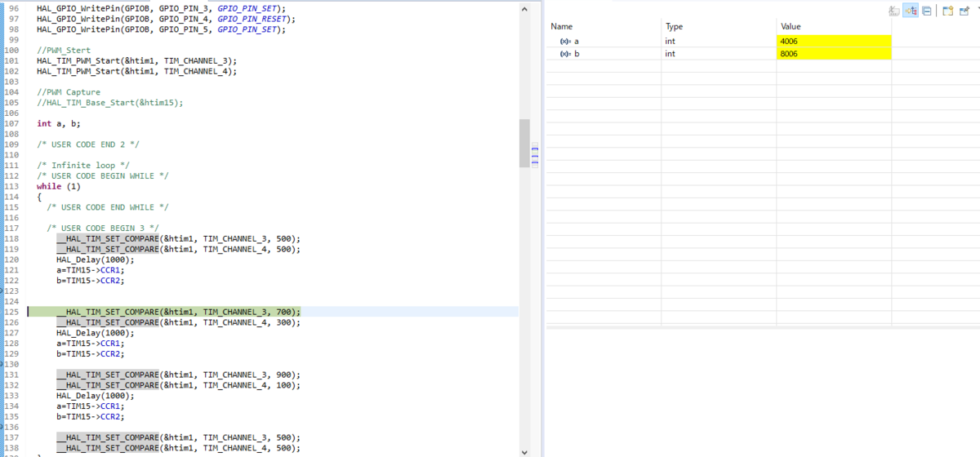Click HAL_Delay(1000) on line 127
Image resolution: width=980 pixels, height=457 pixels.
click(x=96, y=333)
